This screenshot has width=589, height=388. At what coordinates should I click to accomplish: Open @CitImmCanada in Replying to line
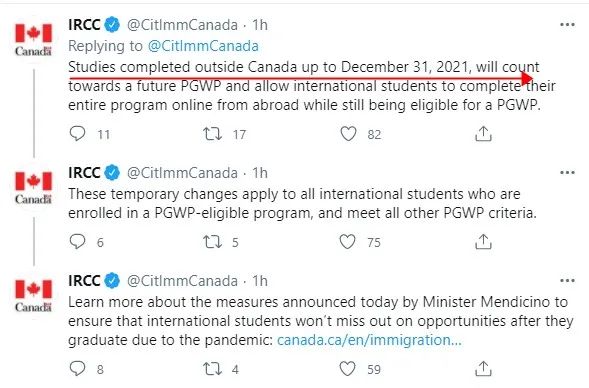pyautogui.click(x=203, y=46)
